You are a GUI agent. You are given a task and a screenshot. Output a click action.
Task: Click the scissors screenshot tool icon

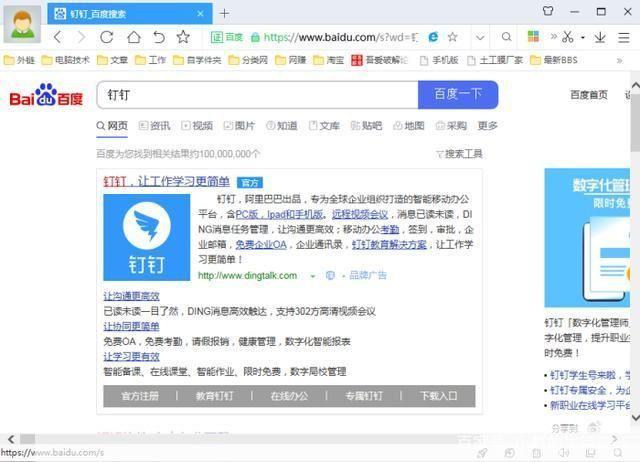tap(567, 37)
